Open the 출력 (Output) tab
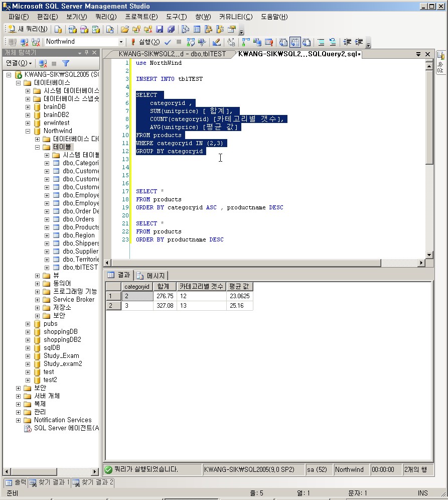 click(16, 482)
